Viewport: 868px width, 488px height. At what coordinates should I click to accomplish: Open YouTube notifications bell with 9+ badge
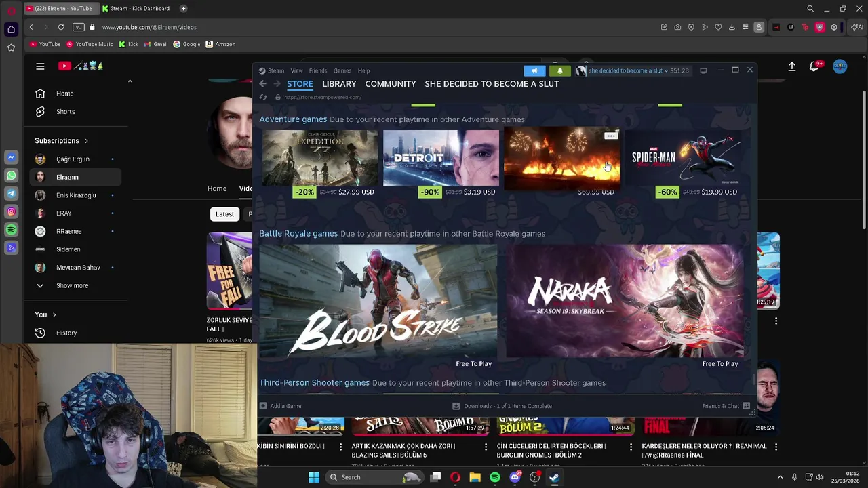click(814, 66)
